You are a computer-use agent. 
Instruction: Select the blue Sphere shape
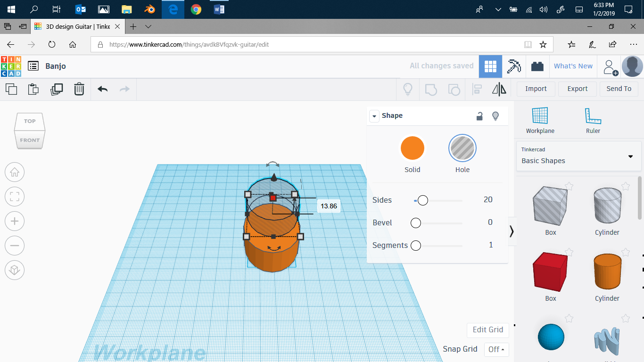click(551, 337)
